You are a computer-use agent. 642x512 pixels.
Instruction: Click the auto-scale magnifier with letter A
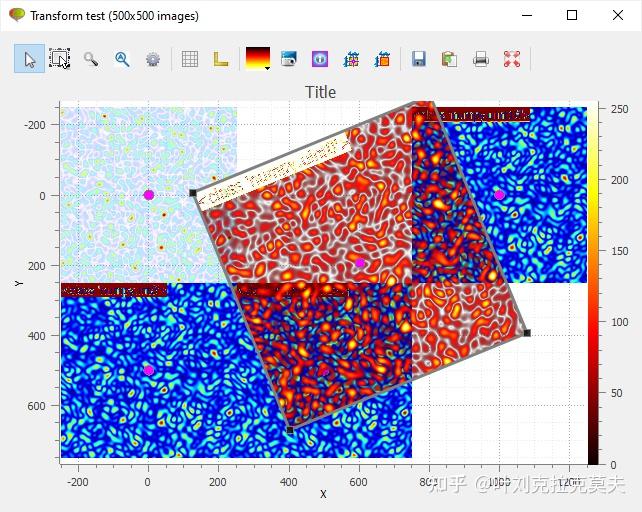click(122, 59)
